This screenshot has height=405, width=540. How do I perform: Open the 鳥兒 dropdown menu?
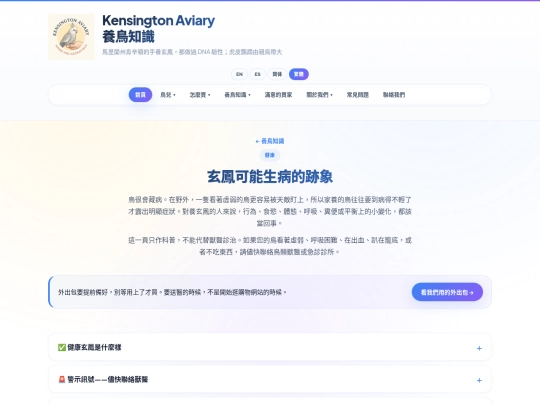pyautogui.click(x=168, y=95)
